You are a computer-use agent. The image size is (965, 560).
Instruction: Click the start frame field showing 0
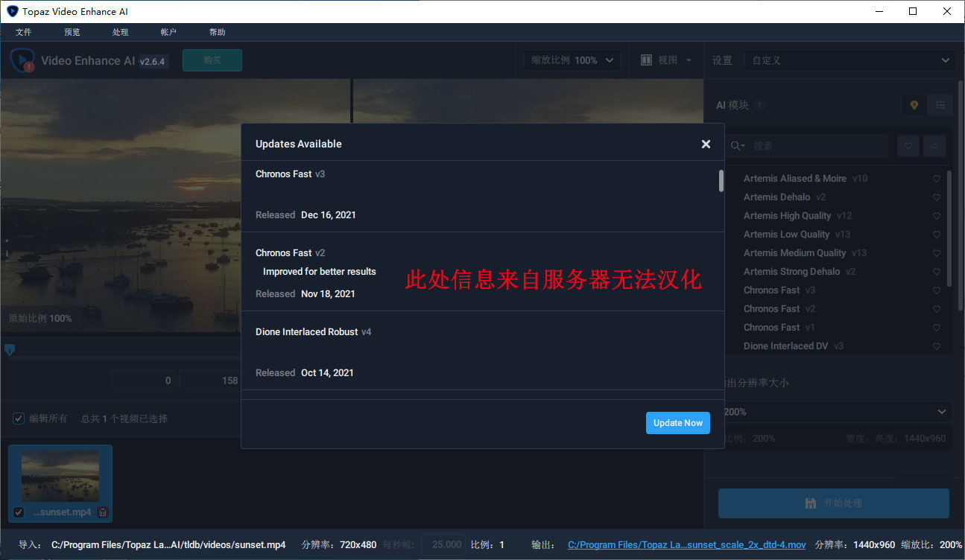point(143,381)
